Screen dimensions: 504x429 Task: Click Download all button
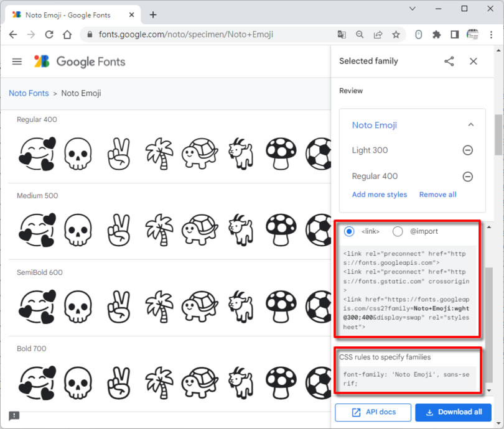pyautogui.click(x=453, y=412)
